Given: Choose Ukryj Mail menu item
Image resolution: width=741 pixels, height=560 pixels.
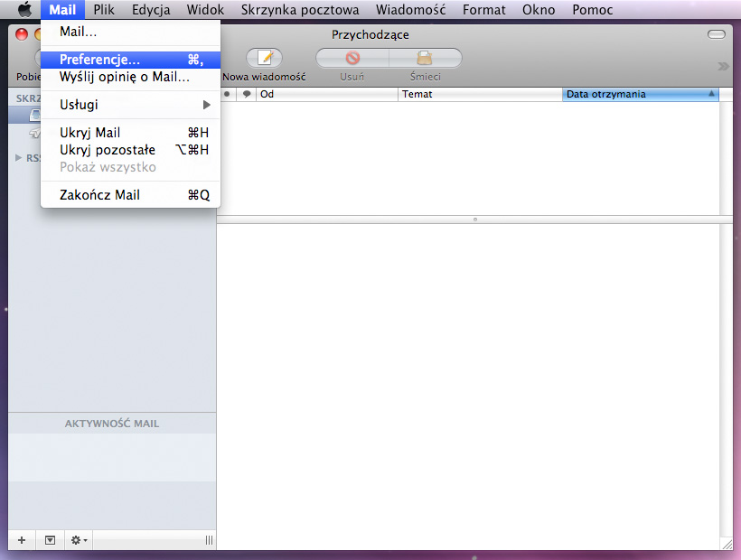Looking at the screenshot, I should coord(130,133).
